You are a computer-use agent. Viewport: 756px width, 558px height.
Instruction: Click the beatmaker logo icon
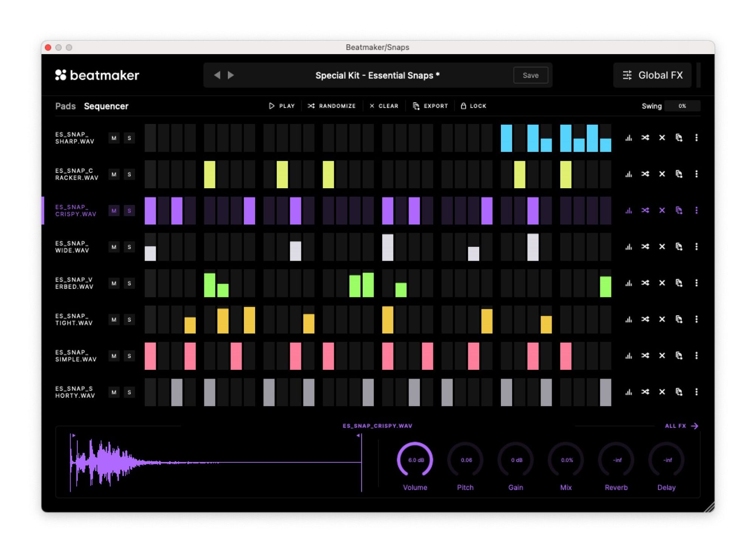coord(60,75)
